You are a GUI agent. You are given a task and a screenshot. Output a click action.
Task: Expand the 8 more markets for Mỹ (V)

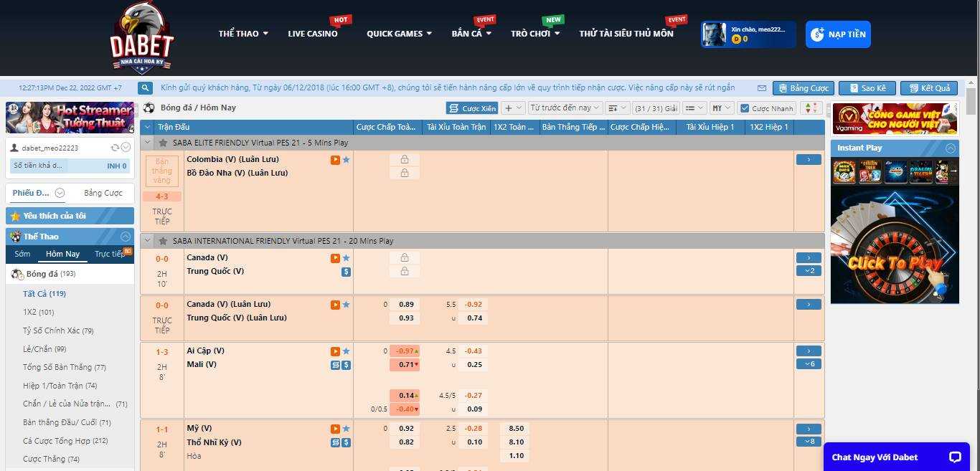pos(809,442)
